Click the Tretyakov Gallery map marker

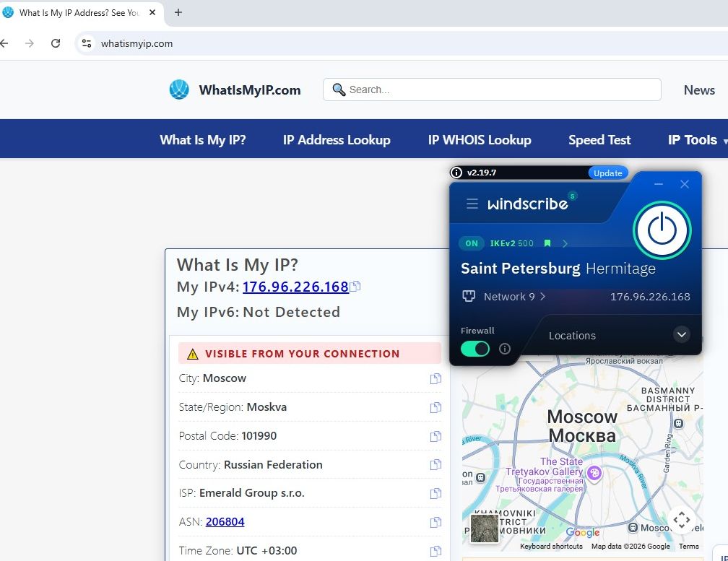[594, 474]
